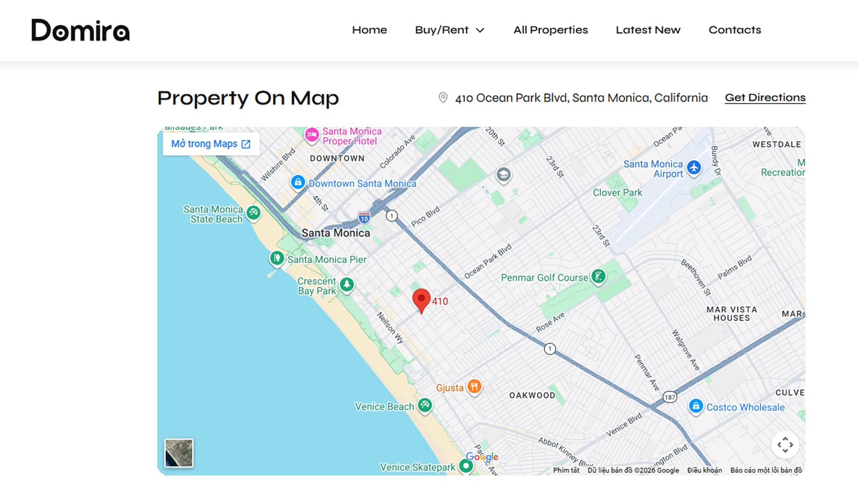Click the Clover Park label

[618, 193]
